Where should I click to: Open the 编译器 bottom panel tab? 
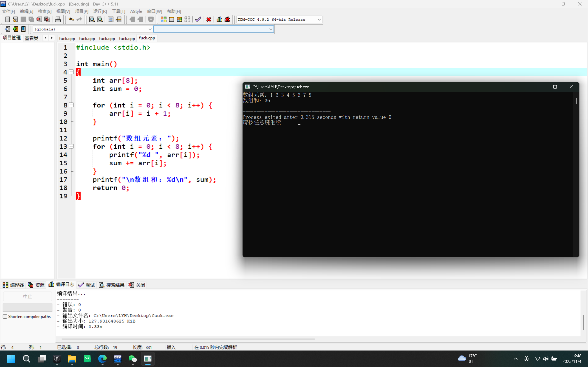[x=13, y=285]
